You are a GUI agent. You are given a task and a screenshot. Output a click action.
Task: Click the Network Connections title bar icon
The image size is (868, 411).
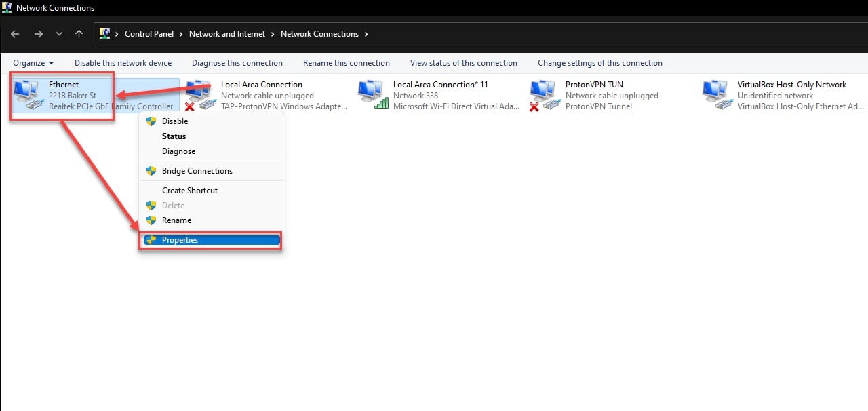point(7,7)
